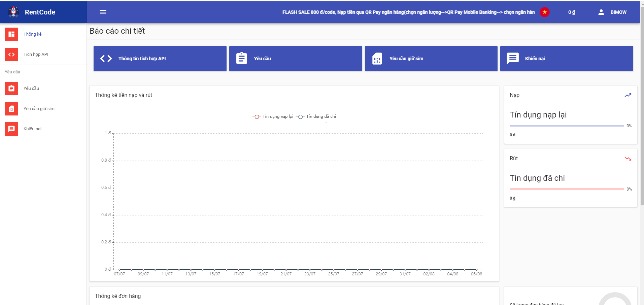This screenshot has height=305, width=644.
Task: Click the Tích hợp API code icon
Action: pyautogui.click(x=11, y=54)
